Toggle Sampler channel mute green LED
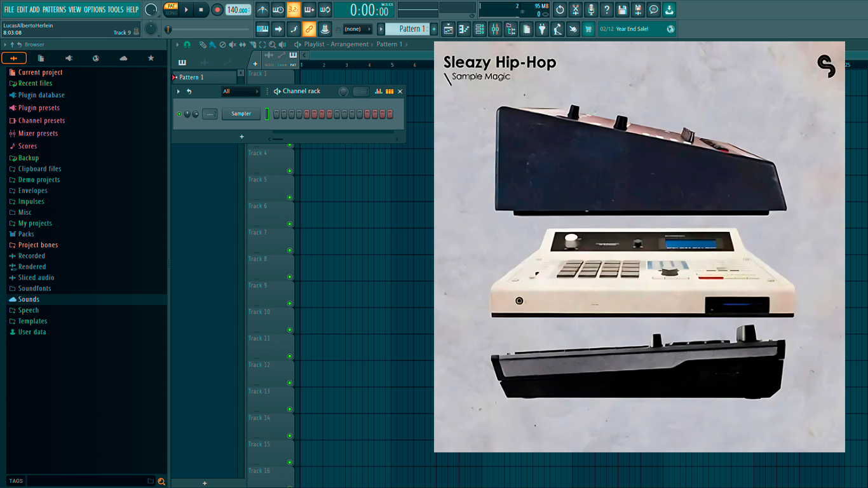868x488 pixels. 179,114
